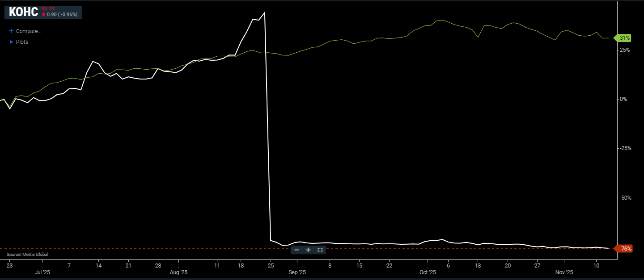Click the Source: Mettis Global attribution

click(x=27, y=255)
